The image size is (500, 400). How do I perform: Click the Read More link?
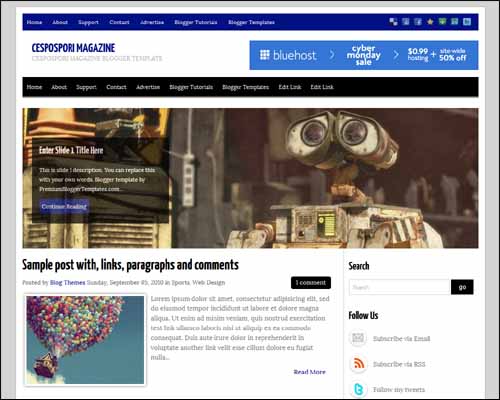click(309, 372)
